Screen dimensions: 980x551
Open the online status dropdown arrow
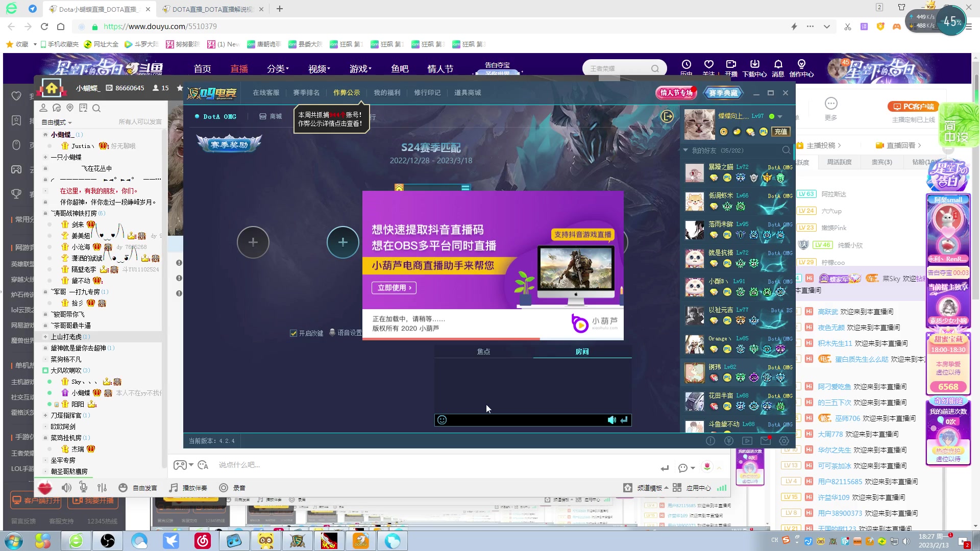click(x=780, y=117)
